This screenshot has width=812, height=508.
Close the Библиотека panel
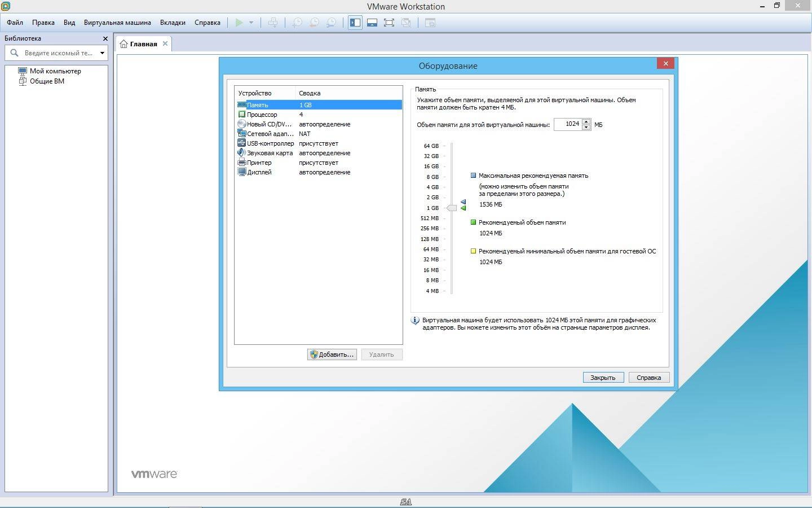(105, 38)
